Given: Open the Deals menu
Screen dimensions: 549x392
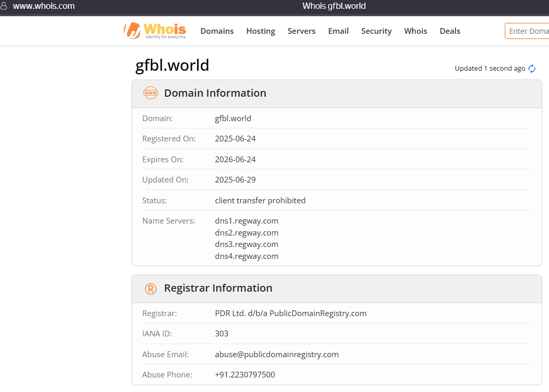Looking at the screenshot, I should click(450, 31).
